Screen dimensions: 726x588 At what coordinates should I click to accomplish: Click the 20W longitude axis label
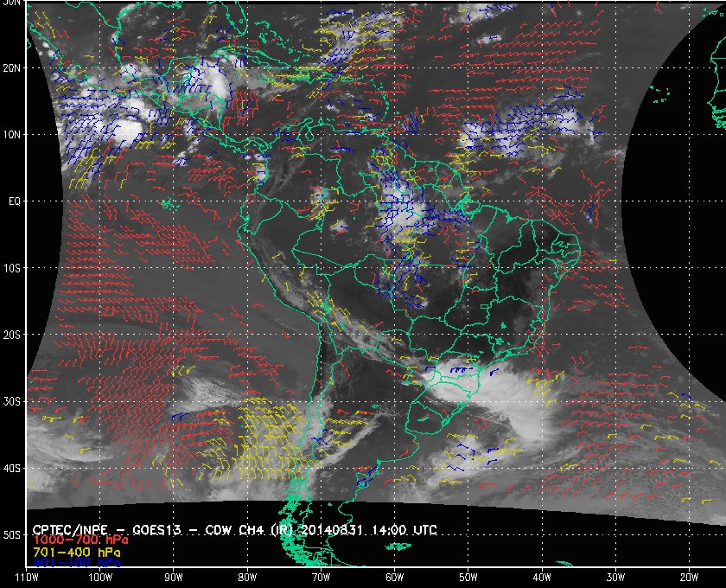point(689,578)
